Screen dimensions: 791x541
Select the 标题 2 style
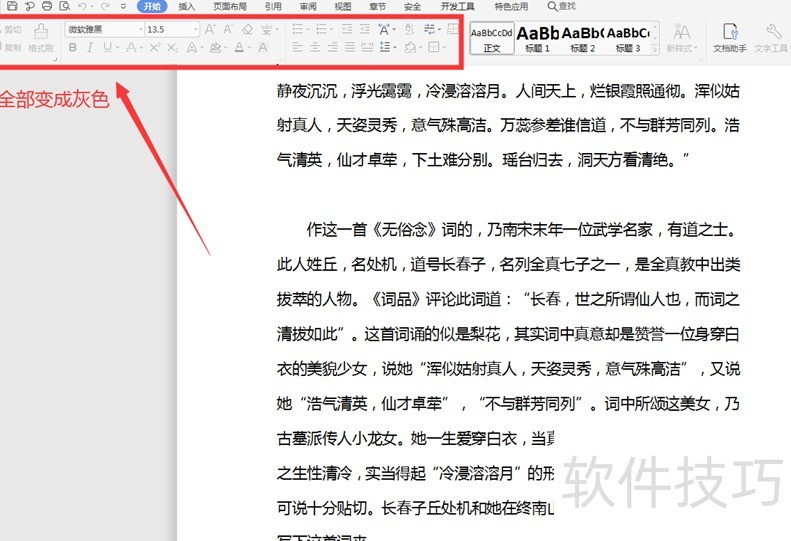[x=583, y=38]
